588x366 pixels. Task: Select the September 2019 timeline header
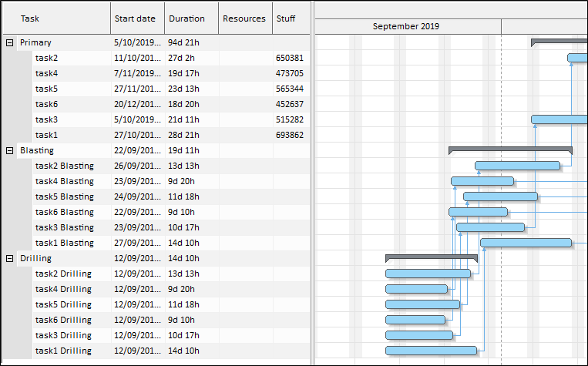[x=408, y=27]
